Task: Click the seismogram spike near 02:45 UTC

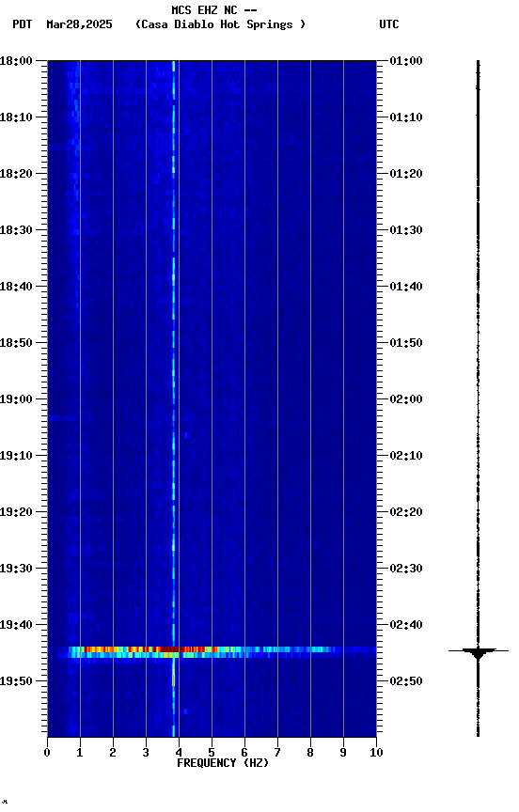Action: 478,651
